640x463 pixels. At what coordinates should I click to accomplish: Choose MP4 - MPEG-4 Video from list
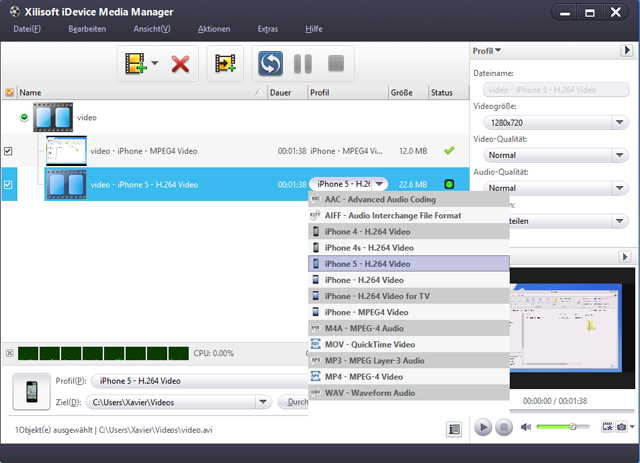click(x=363, y=377)
